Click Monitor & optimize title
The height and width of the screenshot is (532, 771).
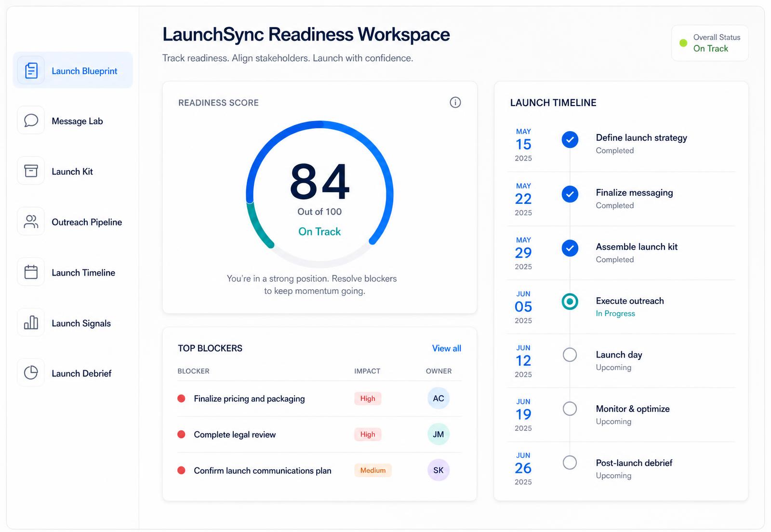[633, 409]
